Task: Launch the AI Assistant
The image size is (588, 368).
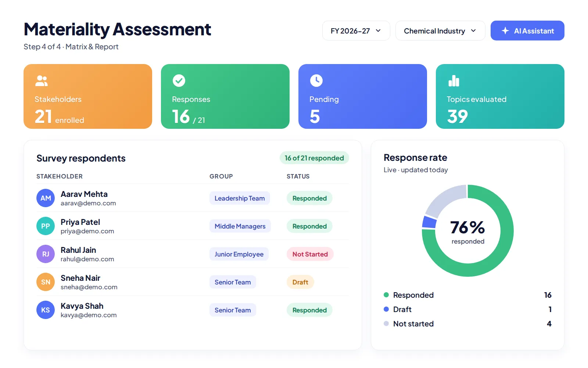Action: (527, 31)
